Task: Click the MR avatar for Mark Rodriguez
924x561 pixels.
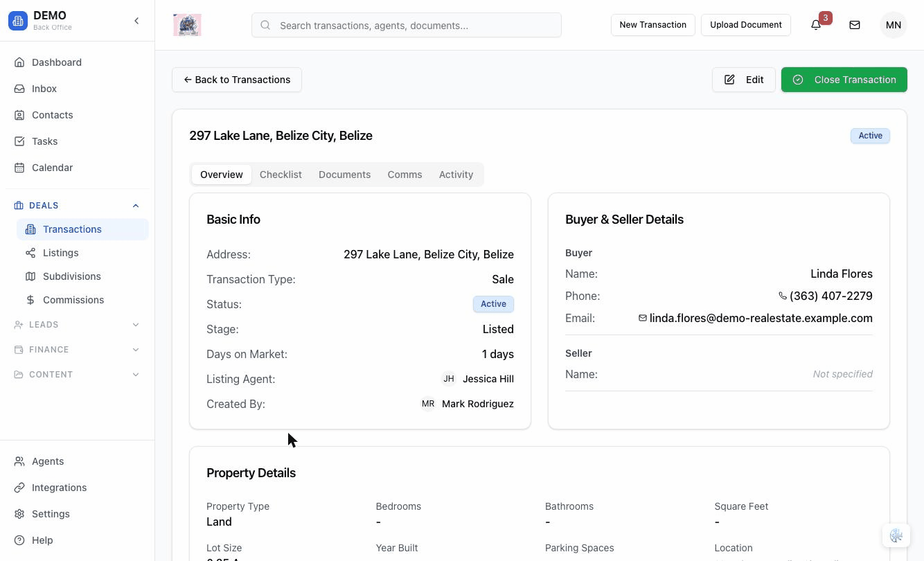Action: tap(428, 404)
